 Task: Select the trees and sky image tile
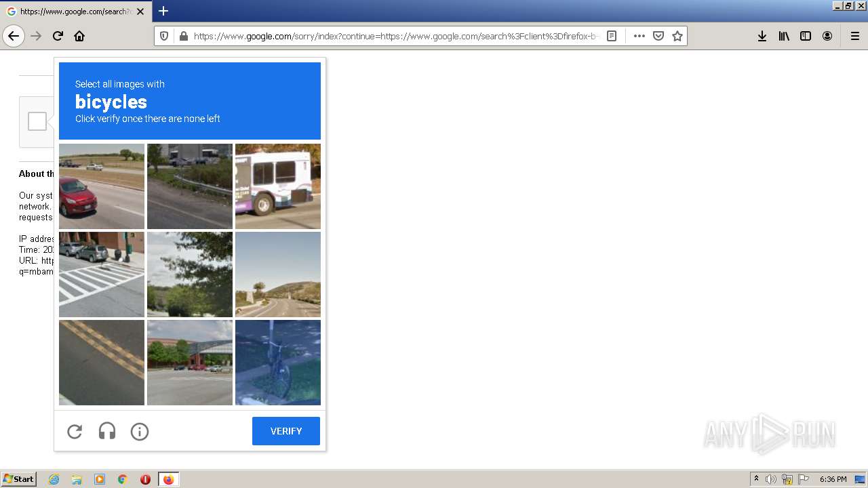pyautogui.click(x=190, y=274)
